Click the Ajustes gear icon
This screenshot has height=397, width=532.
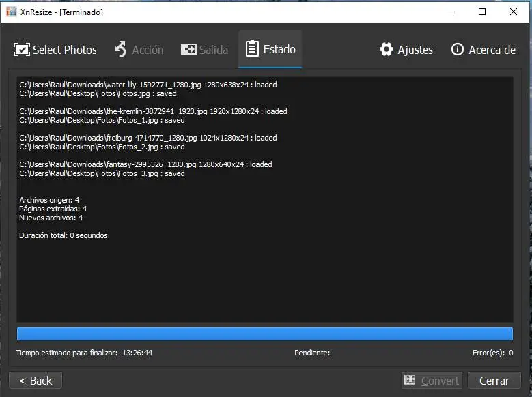[x=387, y=50]
